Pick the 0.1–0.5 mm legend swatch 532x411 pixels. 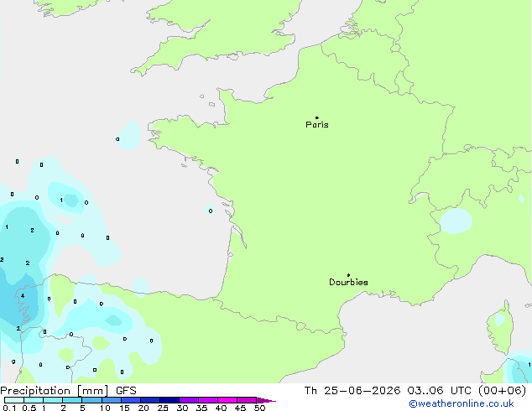14,400
